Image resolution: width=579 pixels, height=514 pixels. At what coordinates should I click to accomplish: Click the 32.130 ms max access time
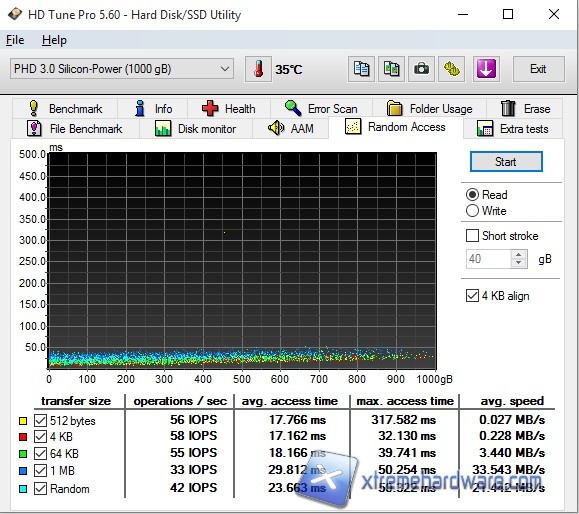tap(407, 436)
